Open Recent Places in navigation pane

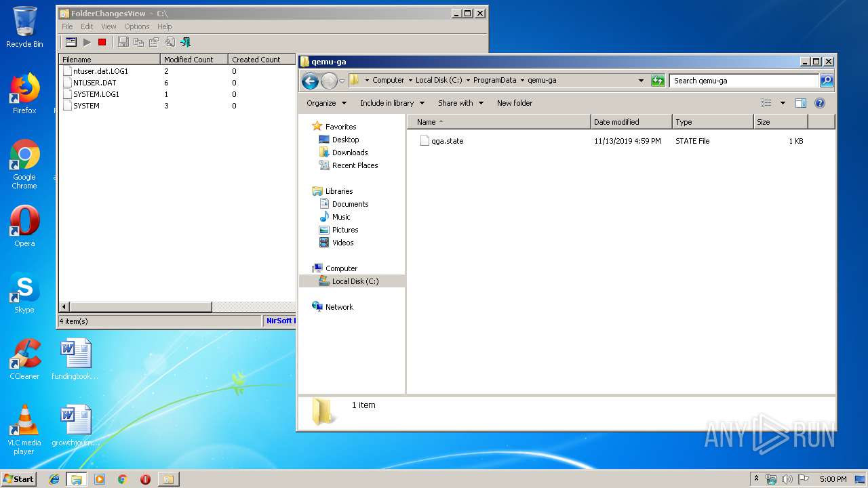click(x=355, y=165)
